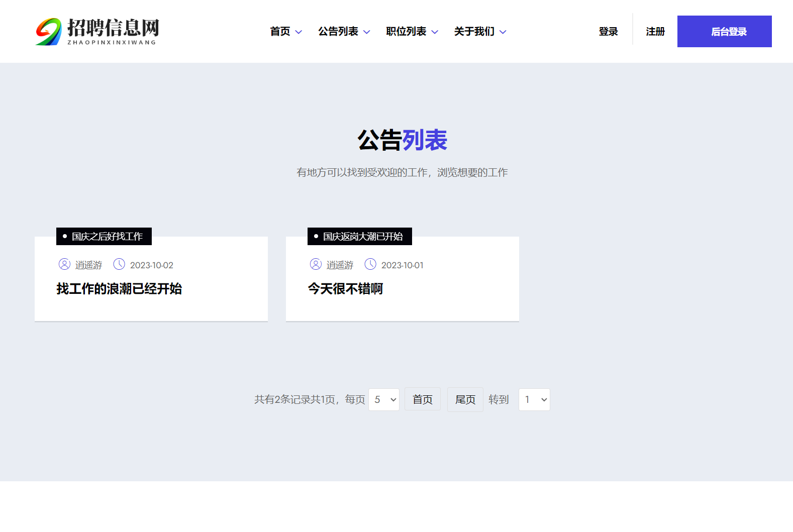Click date text 2023-10-02
This screenshot has height=532, width=793.
click(152, 265)
